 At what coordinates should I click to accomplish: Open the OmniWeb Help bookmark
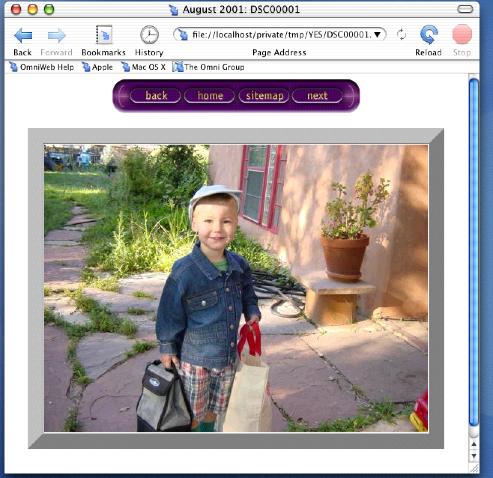click(42, 67)
